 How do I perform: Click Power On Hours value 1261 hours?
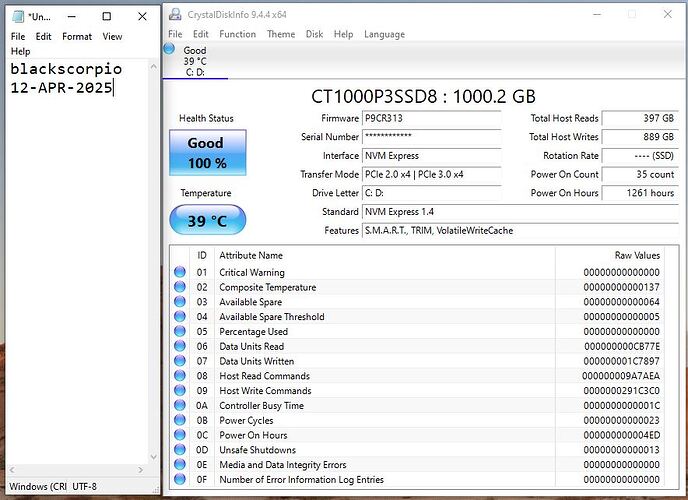pyautogui.click(x=640, y=193)
